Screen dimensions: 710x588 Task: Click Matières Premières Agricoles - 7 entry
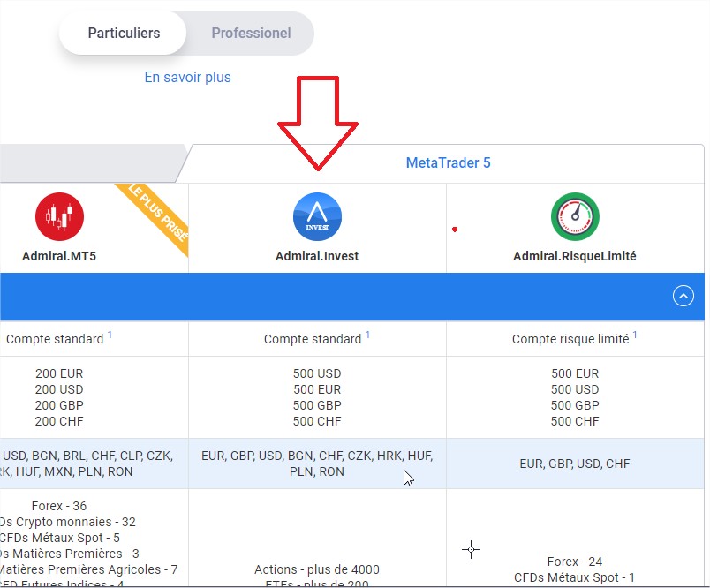(x=88, y=569)
